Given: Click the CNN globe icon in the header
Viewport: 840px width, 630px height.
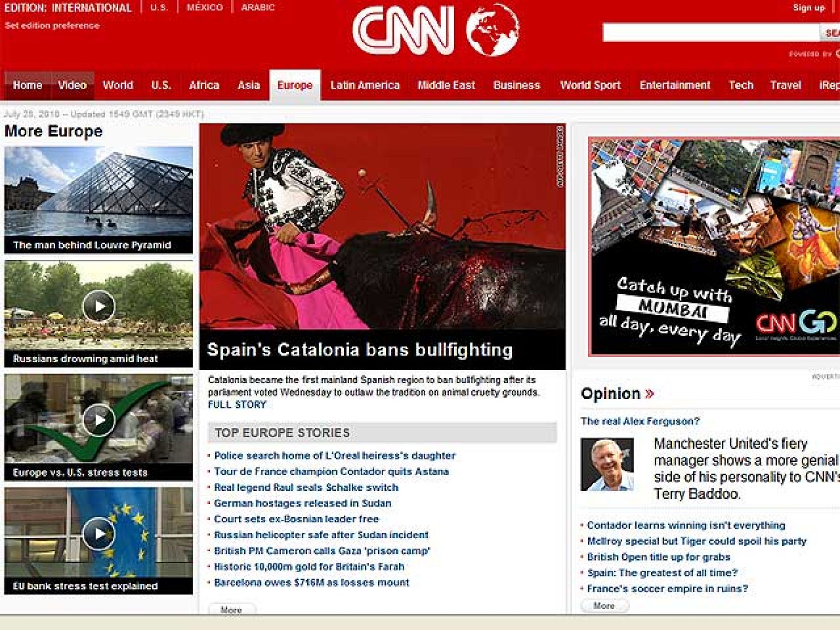Looking at the screenshot, I should click(x=491, y=30).
